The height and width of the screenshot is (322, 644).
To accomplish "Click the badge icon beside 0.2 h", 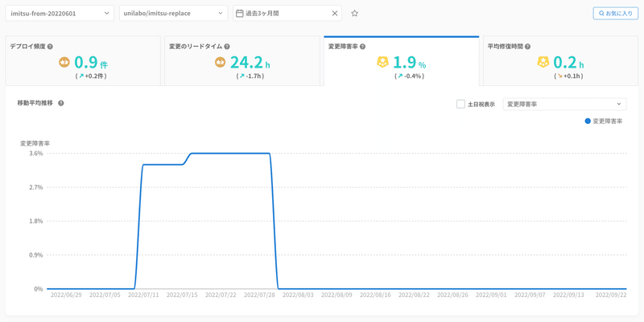I will click(x=543, y=63).
